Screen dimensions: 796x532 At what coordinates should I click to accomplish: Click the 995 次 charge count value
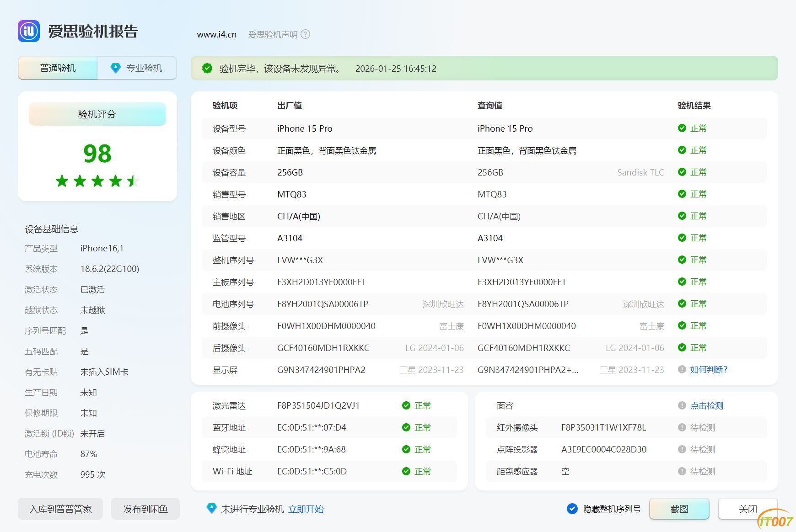click(93, 474)
